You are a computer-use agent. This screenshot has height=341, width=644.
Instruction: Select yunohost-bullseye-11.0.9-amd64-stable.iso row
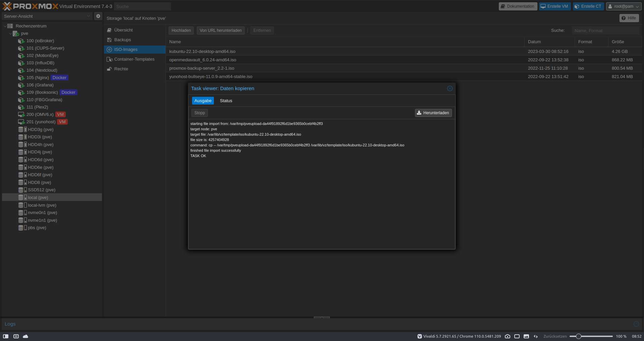pos(404,77)
